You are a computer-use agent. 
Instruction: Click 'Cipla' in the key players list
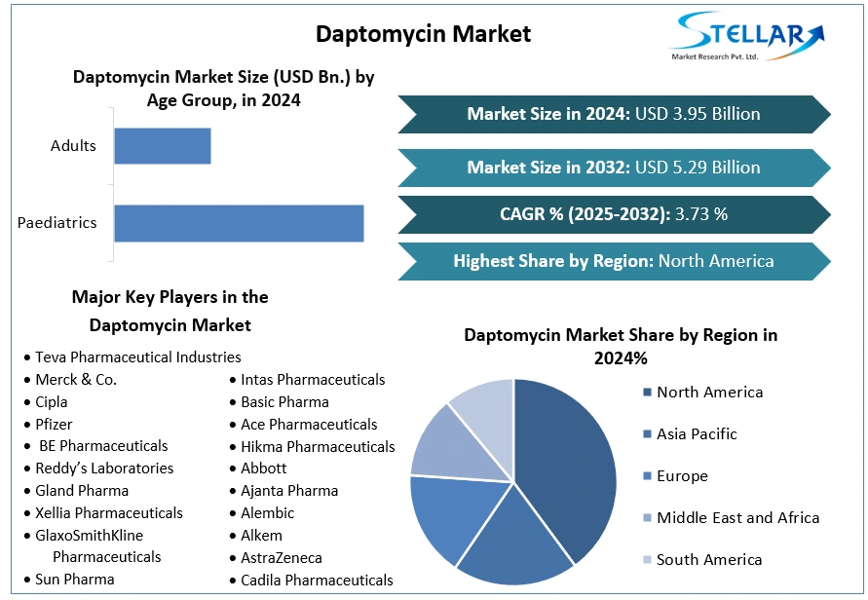[x=52, y=402]
